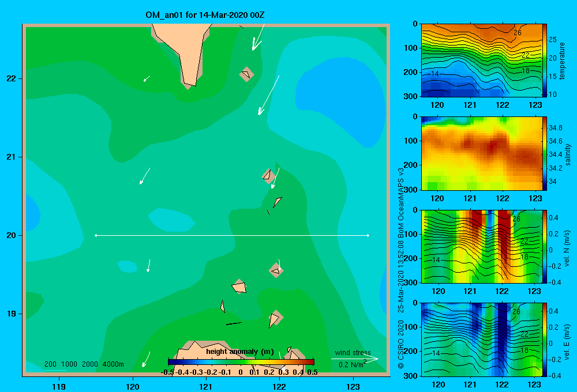Click the "vel. E (m/s)" vertical label

pyautogui.click(x=567, y=341)
